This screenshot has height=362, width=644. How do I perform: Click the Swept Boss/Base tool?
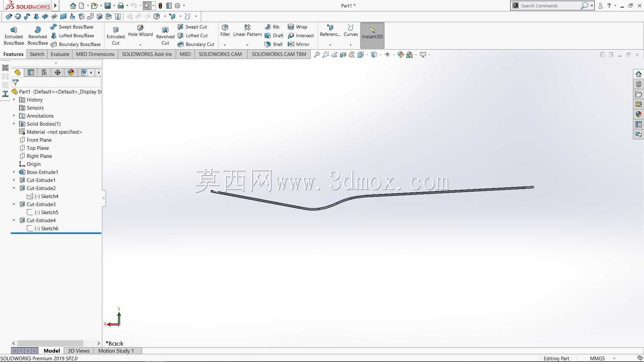point(72,27)
